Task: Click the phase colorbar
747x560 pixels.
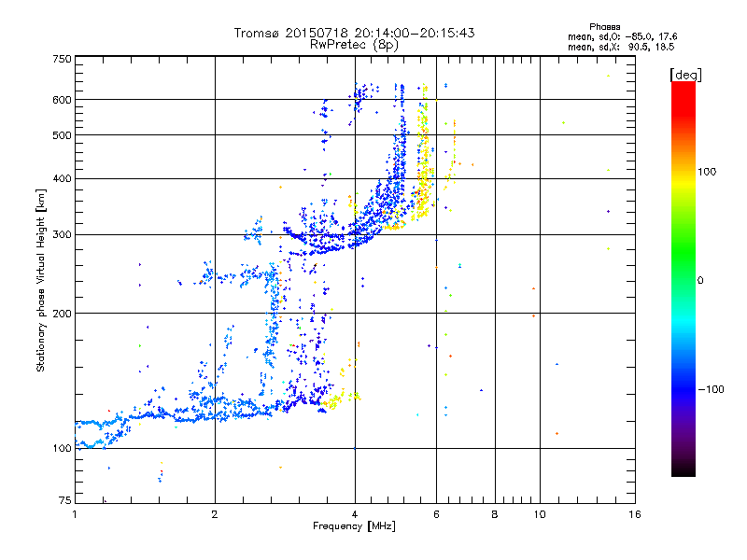Action: (684, 278)
